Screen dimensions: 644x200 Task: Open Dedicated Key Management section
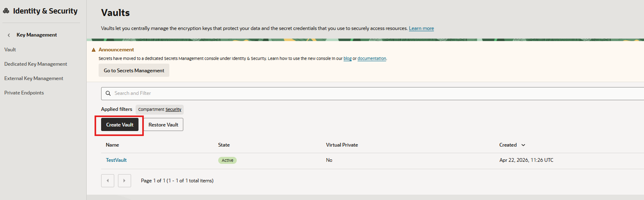[x=36, y=64]
